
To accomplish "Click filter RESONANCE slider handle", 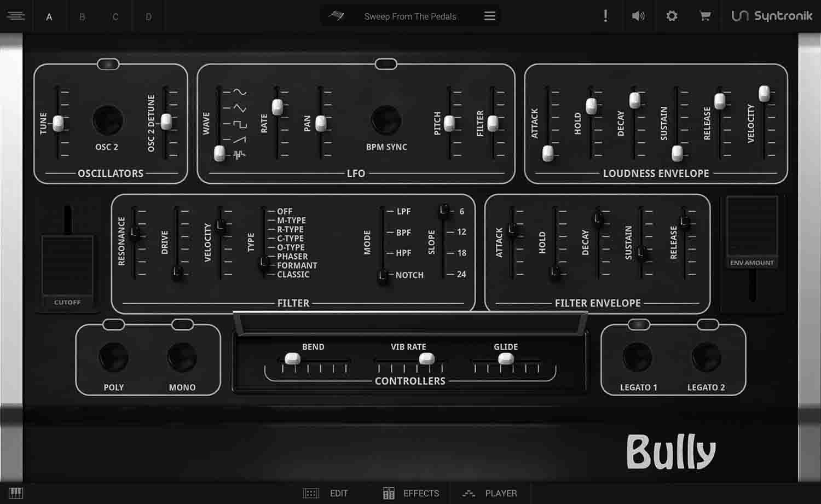I will point(135,232).
